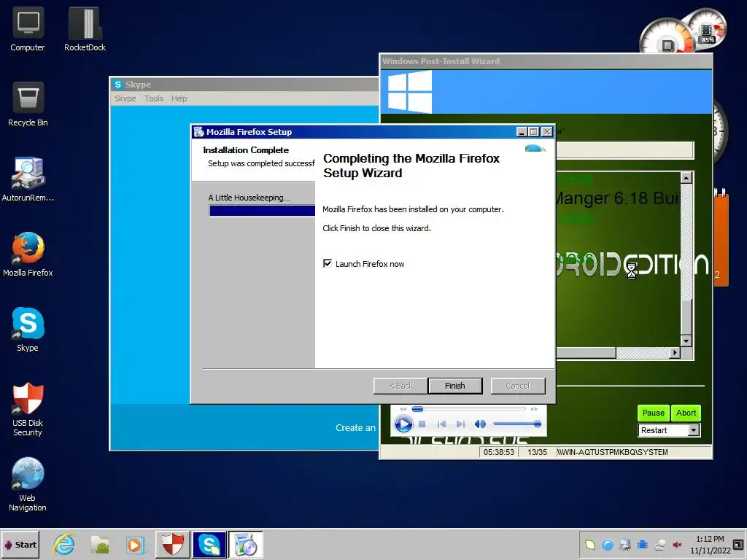The image size is (747, 560).
Task: Click the Finish button
Action: [x=455, y=386]
